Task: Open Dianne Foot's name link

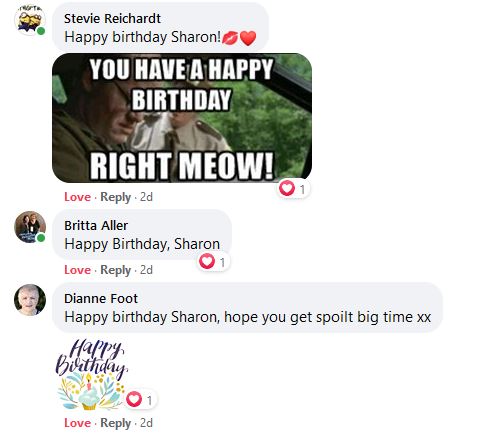Action: click(x=101, y=299)
